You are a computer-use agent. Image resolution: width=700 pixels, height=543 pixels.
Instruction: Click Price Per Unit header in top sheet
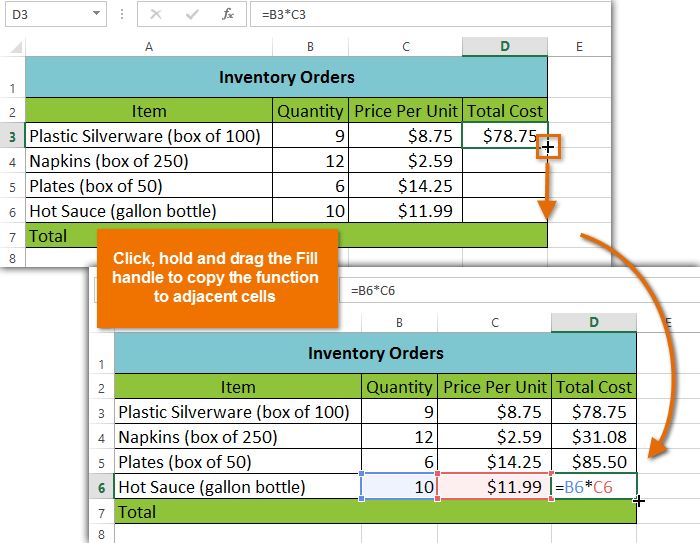405,111
